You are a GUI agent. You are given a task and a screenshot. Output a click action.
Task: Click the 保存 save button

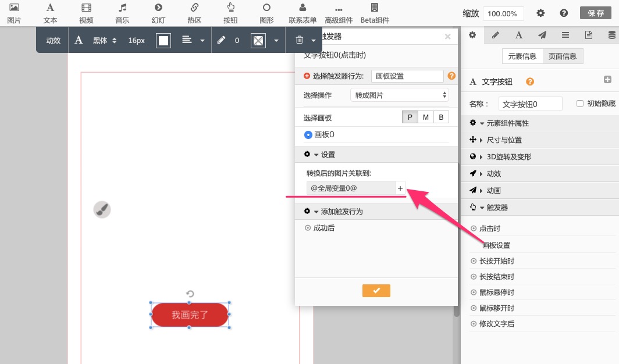pos(595,13)
